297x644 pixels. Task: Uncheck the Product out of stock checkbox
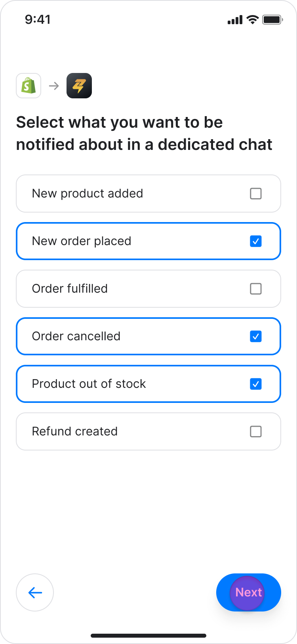[256, 384]
